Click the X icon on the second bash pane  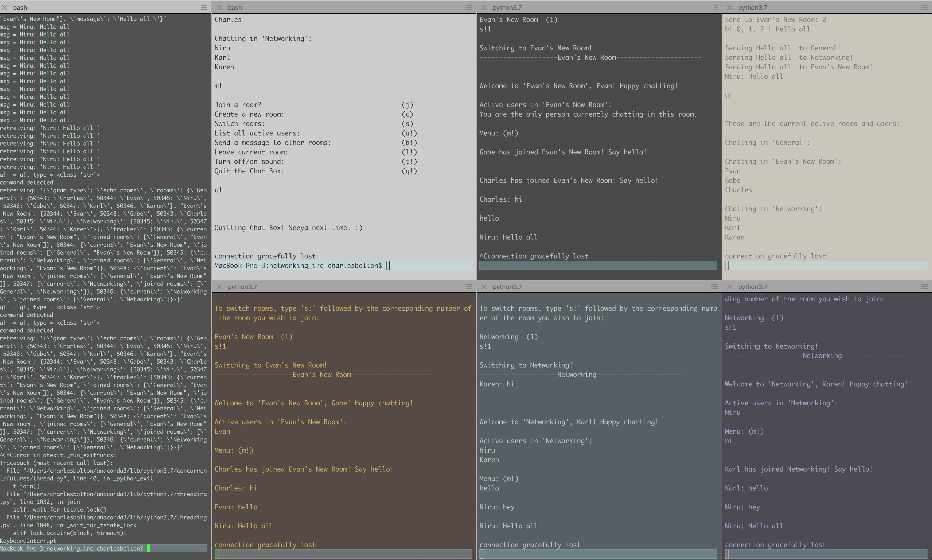219,8
